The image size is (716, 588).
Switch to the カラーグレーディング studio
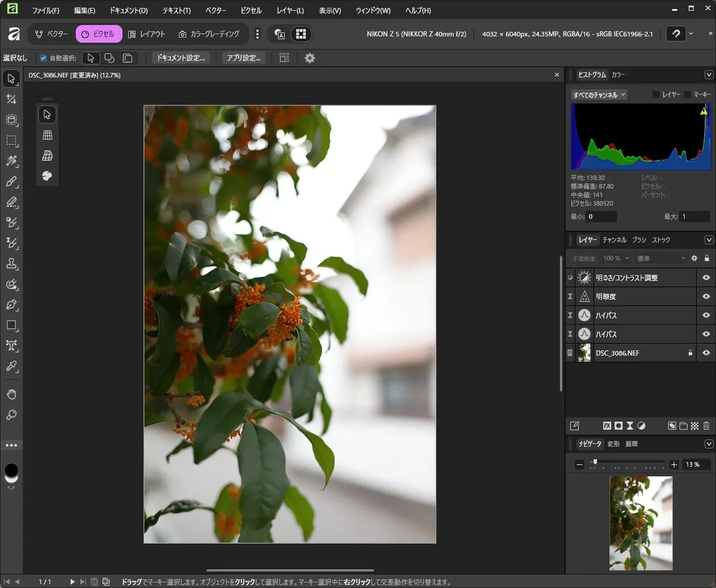coord(209,34)
